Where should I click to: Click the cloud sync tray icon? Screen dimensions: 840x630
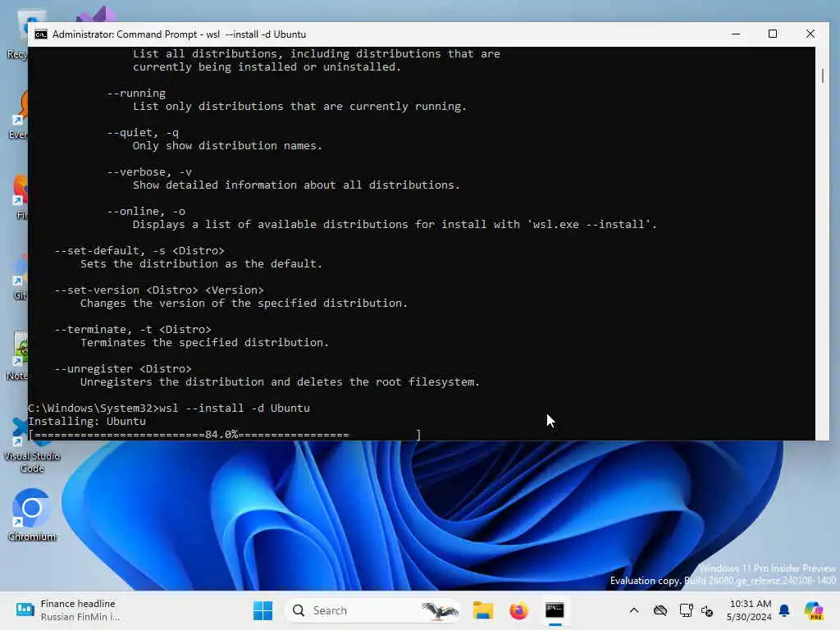660,610
